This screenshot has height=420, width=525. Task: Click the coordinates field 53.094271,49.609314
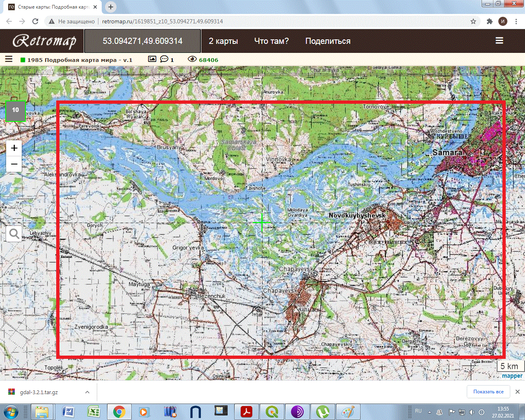click(142, 41)
